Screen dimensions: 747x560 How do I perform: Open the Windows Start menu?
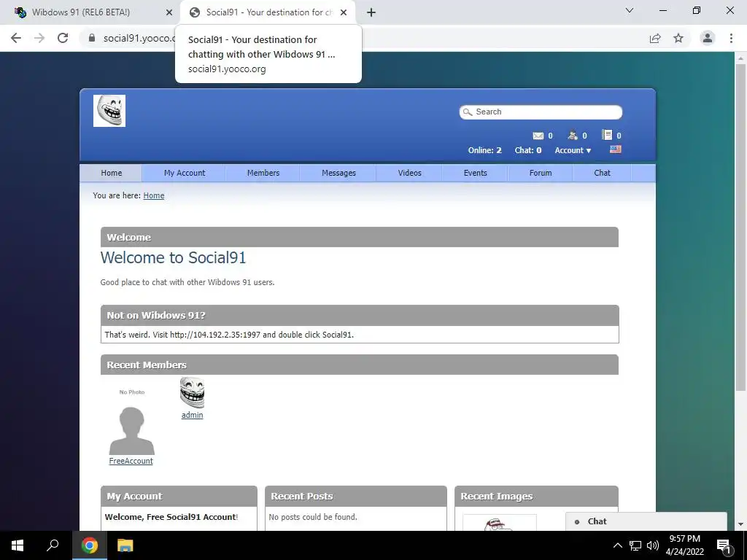pos(18,545)
